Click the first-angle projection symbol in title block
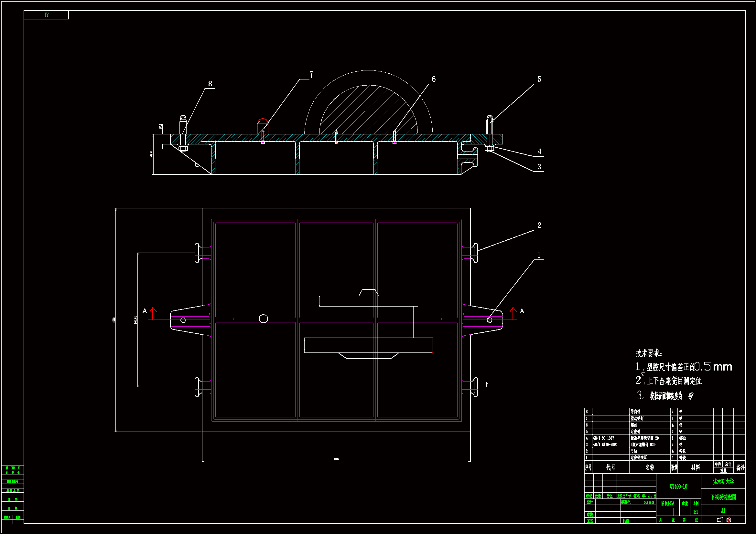The height and width of the screenshot is (534, 756). (x=724, y=520)
